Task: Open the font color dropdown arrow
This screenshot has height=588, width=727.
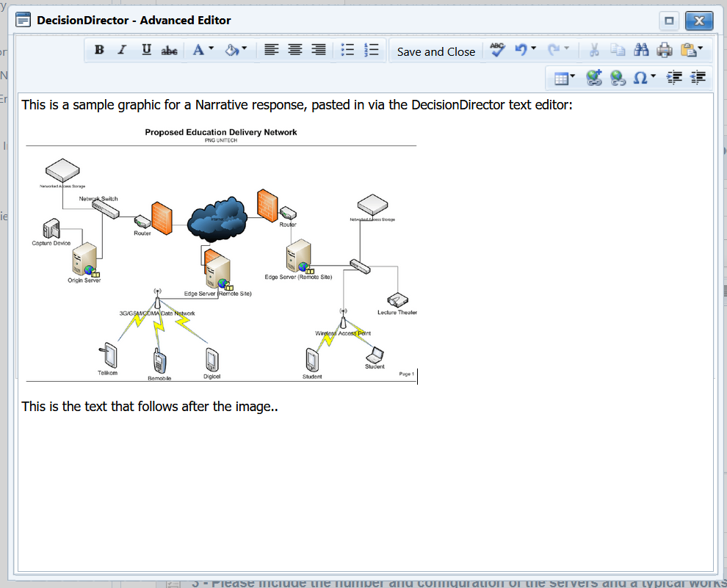Action: coord(211,48)
